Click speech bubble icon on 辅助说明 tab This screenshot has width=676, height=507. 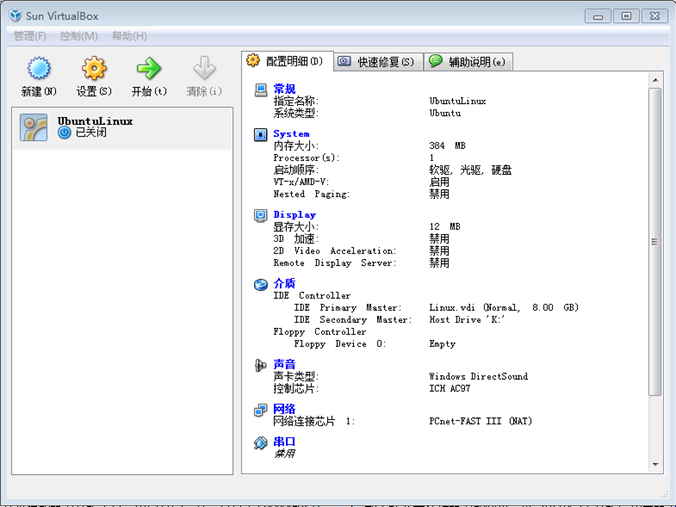[435, 60]
